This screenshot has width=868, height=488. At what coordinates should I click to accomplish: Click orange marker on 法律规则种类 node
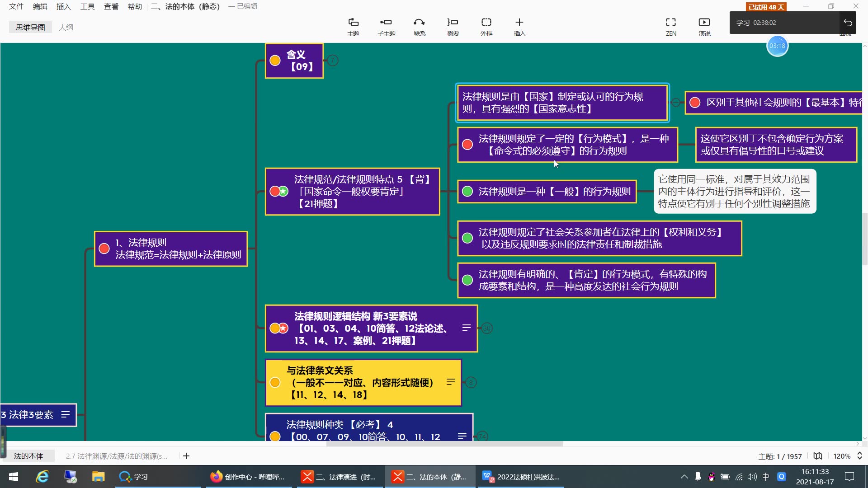click(275, 436)
